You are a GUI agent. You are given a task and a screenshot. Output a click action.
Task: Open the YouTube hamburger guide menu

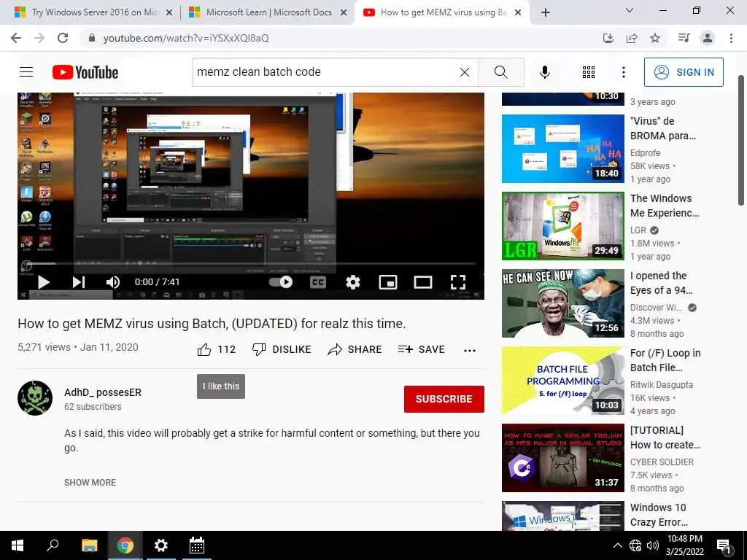tap(26, 72)
